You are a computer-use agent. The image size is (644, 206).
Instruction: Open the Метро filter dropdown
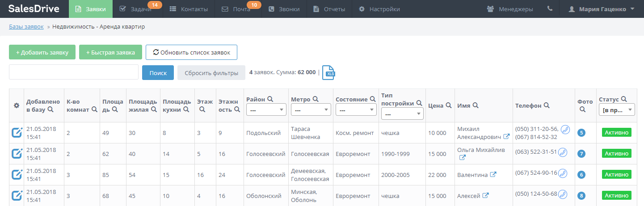(x=311, y=109)
